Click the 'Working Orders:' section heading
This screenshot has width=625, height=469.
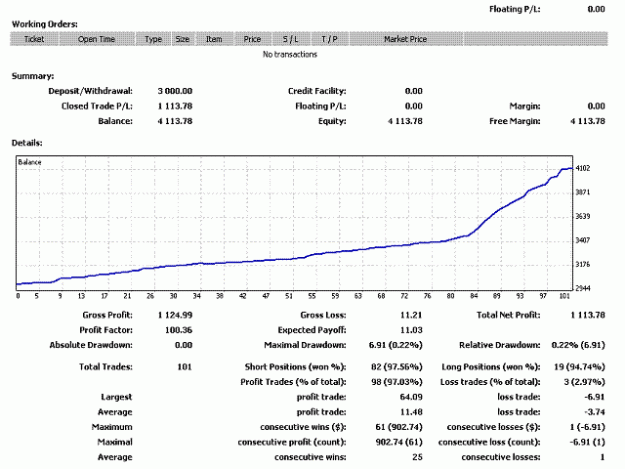[45, 24]
